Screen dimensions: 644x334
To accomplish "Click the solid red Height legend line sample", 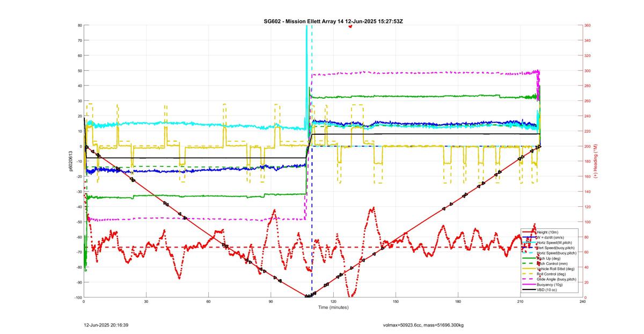I will click(529, 232).
